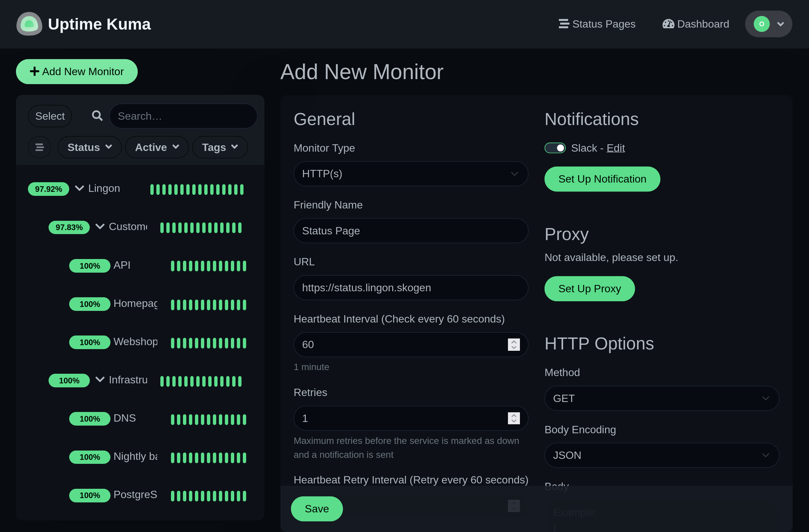Click the Dashboard gauge icon
The height and width of the screenshot is (532, 809).
[x=668, y=24]
